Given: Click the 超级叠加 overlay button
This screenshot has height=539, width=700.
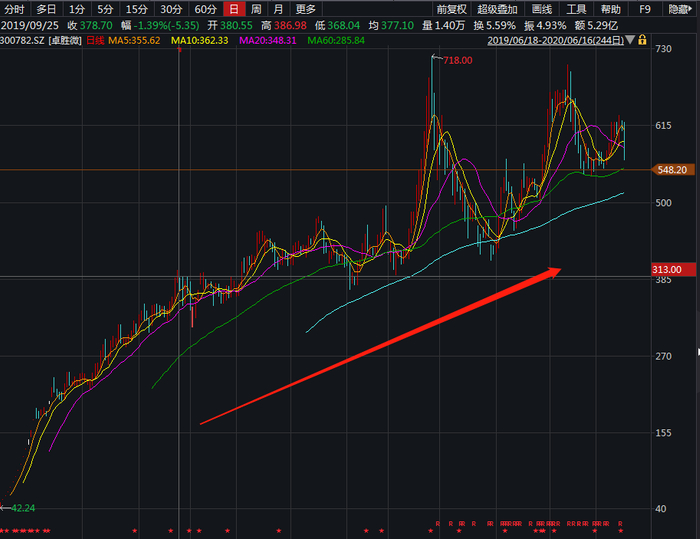Looking at the screenshot, I should (497, 9).
